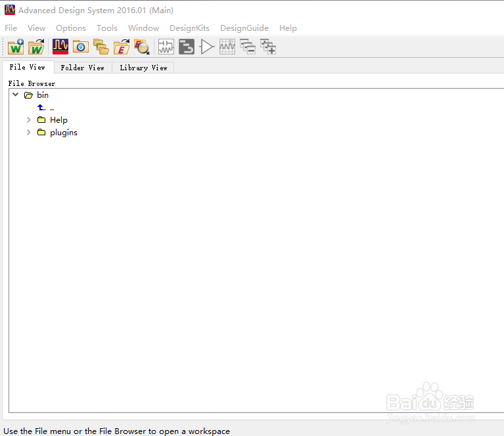Screen dimensions: 504x436
Task: Open an existing workspace toolbar icon
Action: coord(36,47)
